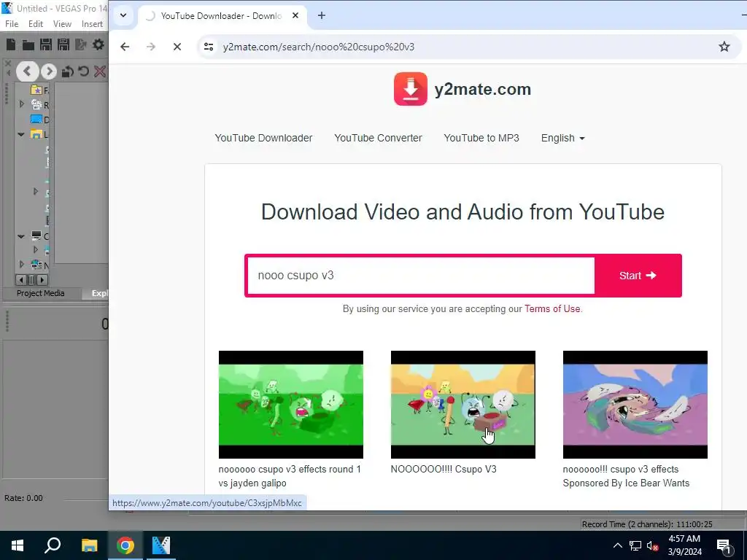Expand the Network node in VEGAS tree

21,264
